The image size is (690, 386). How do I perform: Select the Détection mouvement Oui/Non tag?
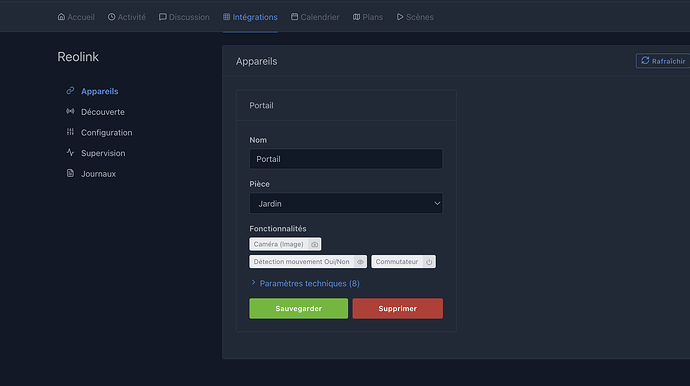click(308, 261)
